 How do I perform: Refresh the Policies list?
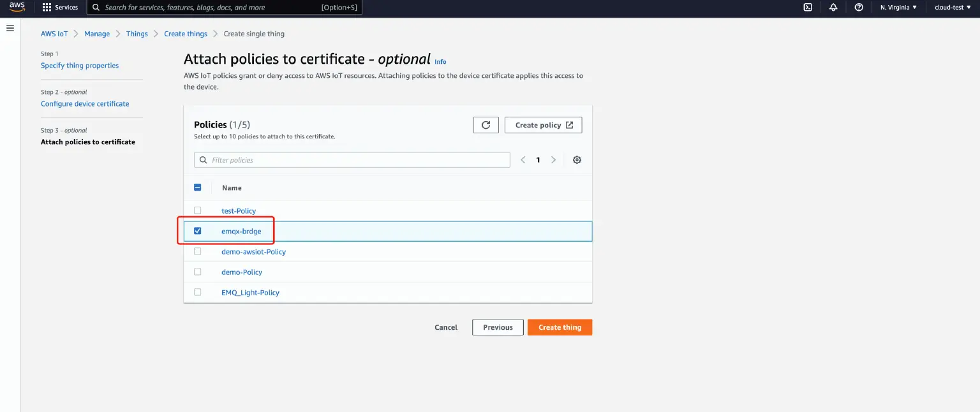point(486,124)
